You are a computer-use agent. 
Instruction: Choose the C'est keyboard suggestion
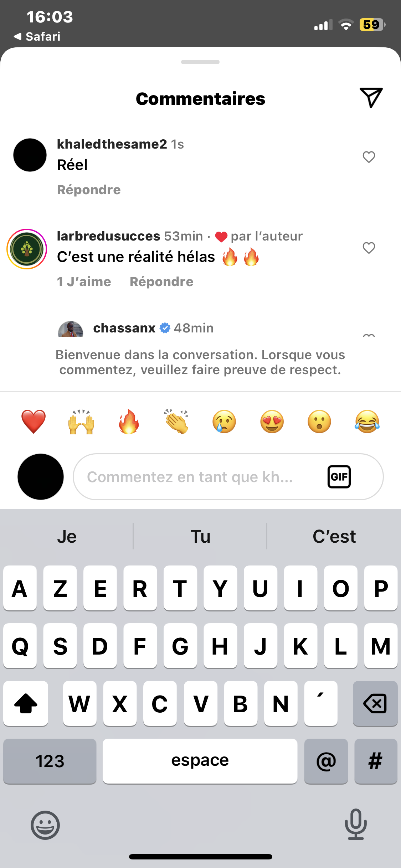coord(334,536)
